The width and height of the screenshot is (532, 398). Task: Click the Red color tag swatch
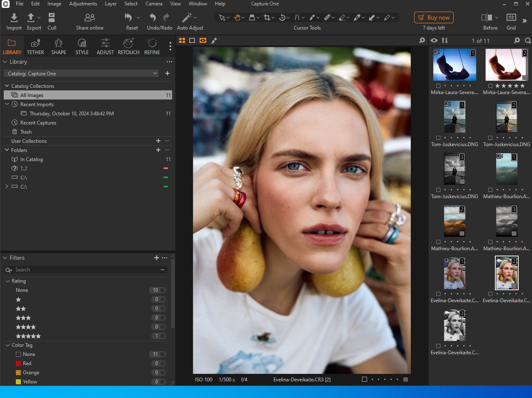click(18, 363)
